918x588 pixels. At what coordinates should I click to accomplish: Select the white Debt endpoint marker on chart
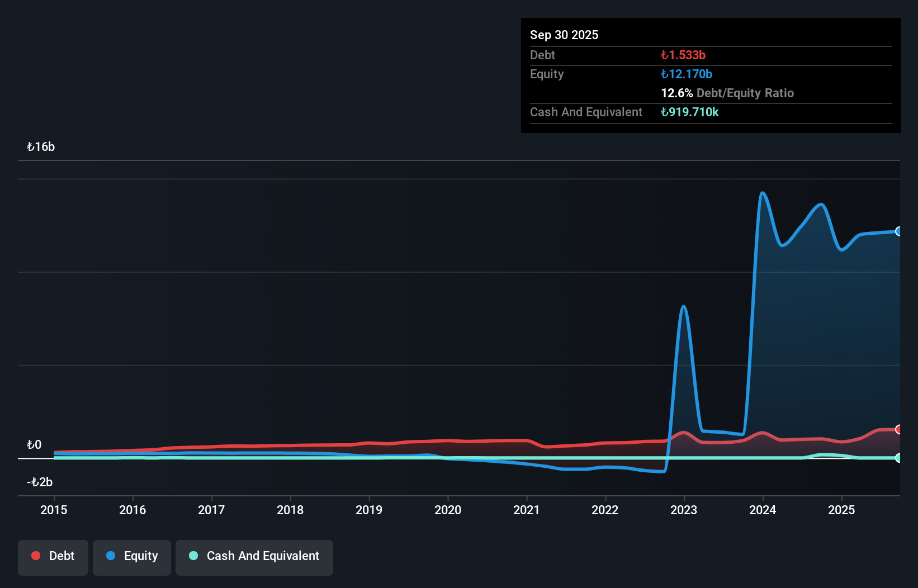coord(899,429)
